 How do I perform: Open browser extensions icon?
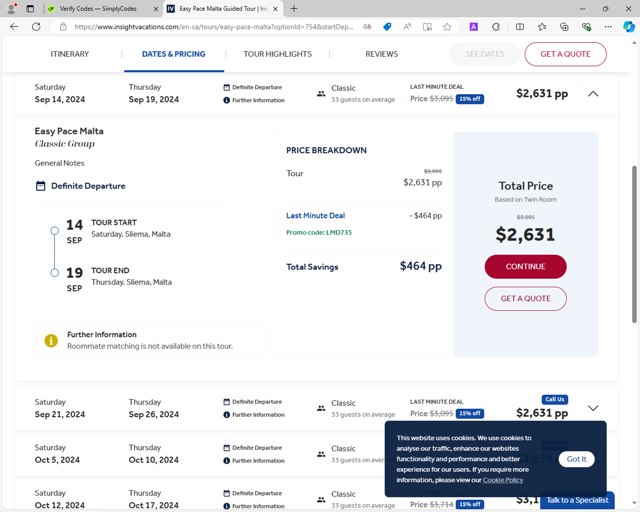click(x=496, y=27)
